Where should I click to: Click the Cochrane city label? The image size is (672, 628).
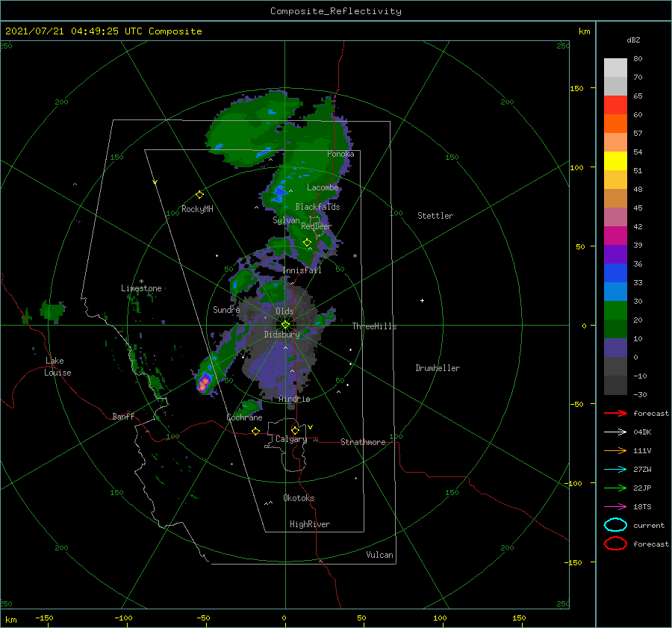point(244,417)
